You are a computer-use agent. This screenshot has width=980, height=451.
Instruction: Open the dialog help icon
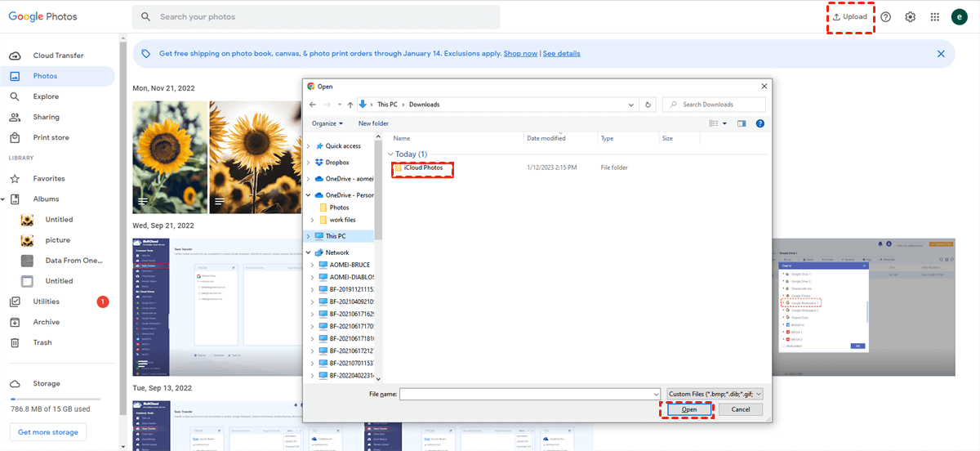click(760, 123)
